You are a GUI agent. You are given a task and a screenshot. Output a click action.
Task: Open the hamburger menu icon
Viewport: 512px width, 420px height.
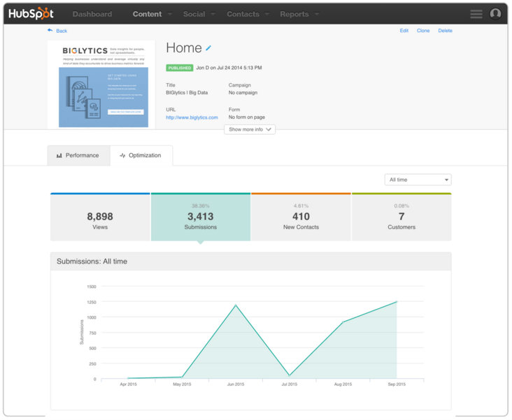[x=476, y=14]
